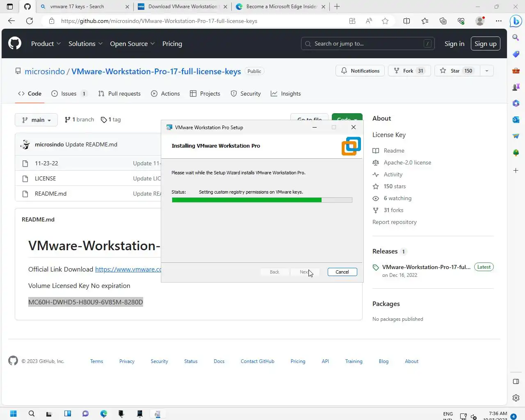This screenshot has width=525, height=420.
Task: Open the main branch selector dropdown
Action: 37,120
